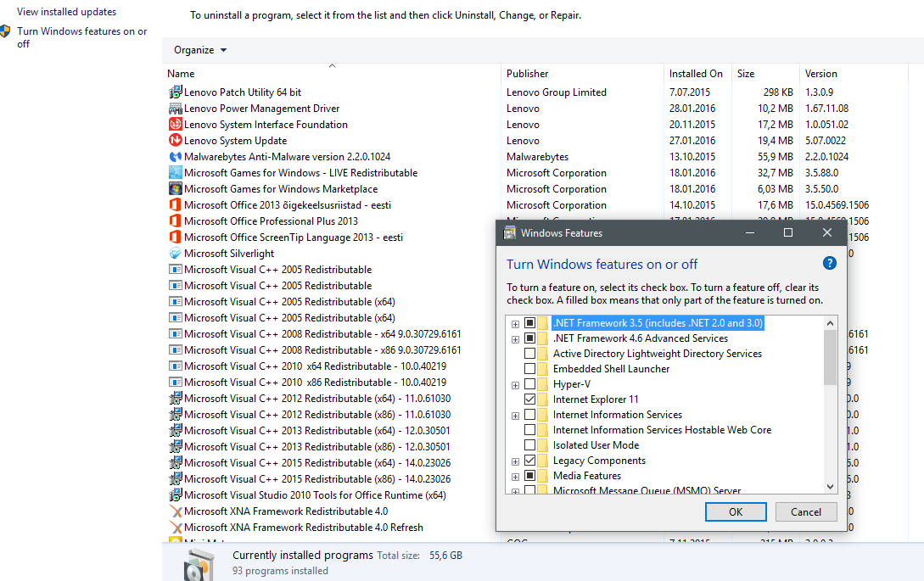Select Microsoft Visual C++ 2005 Redistributable (x64) first entry
The image size is (924, 581).
[x=331, y=302]
